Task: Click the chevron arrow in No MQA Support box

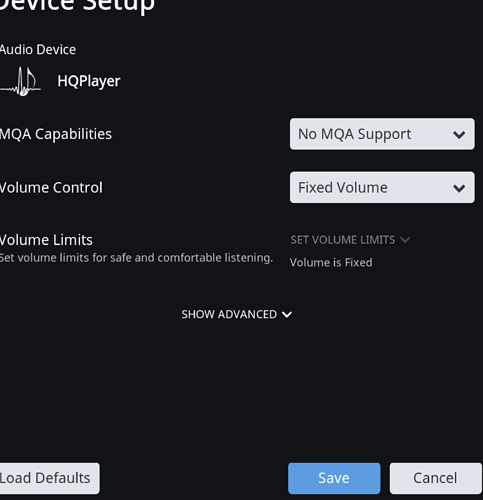Action: click(459, 135)
